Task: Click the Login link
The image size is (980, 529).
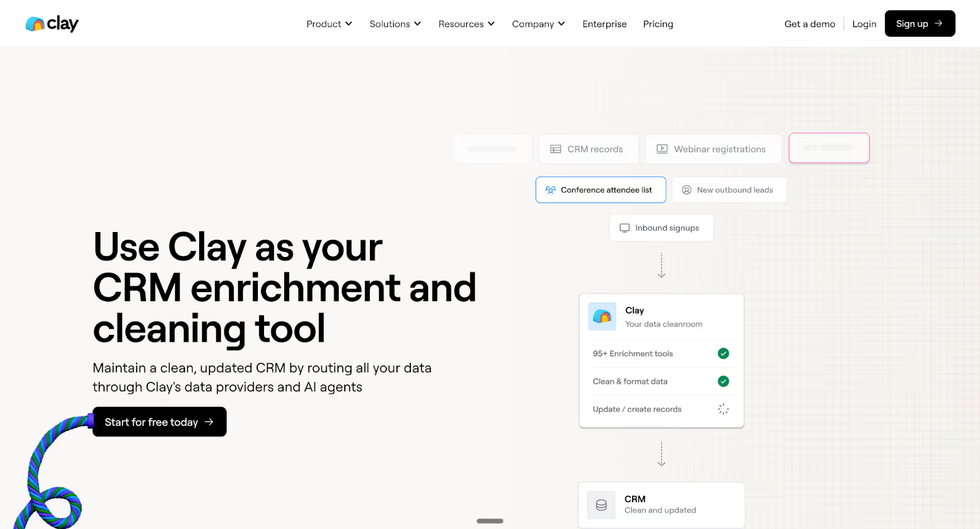Action: tap(864, 24)
